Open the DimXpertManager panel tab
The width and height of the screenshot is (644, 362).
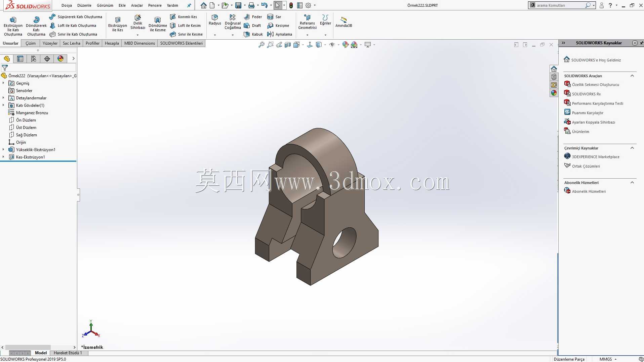[47, 59]
